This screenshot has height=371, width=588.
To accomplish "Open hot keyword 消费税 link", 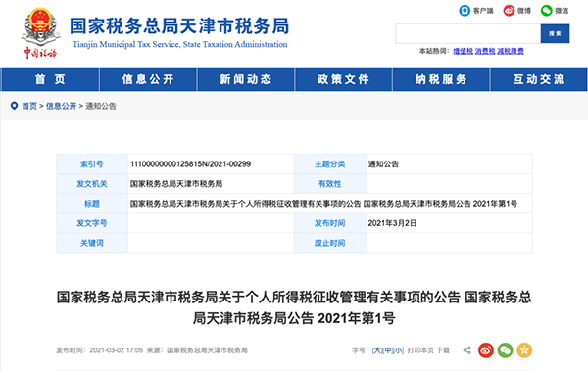I will [x=485, y=51].
